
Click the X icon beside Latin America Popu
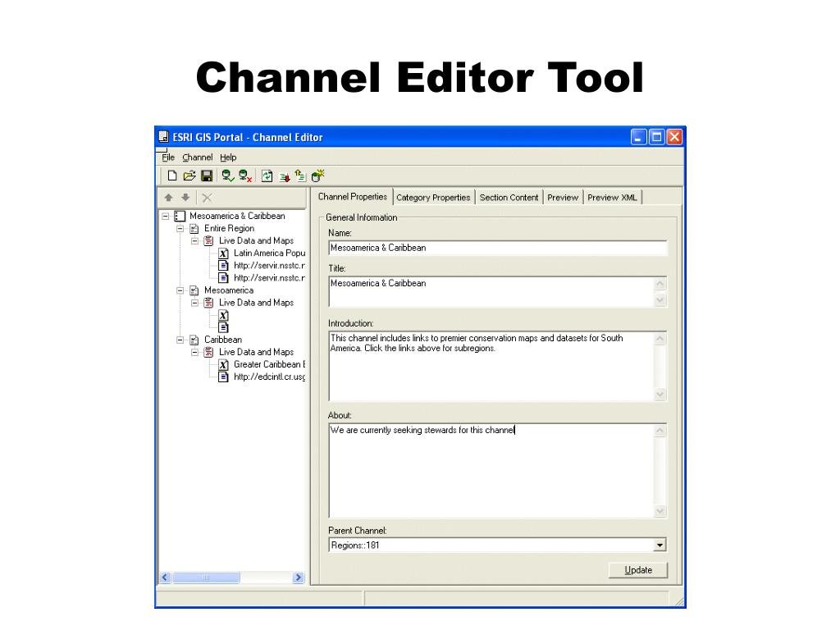pyautogui.click(x=224, y=253)
